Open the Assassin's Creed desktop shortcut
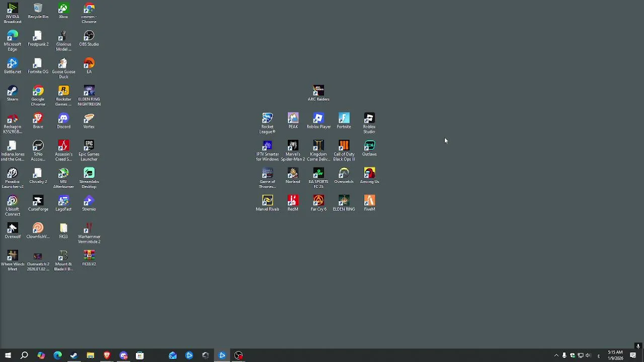The image size is (644, 362). pos(63,151)
